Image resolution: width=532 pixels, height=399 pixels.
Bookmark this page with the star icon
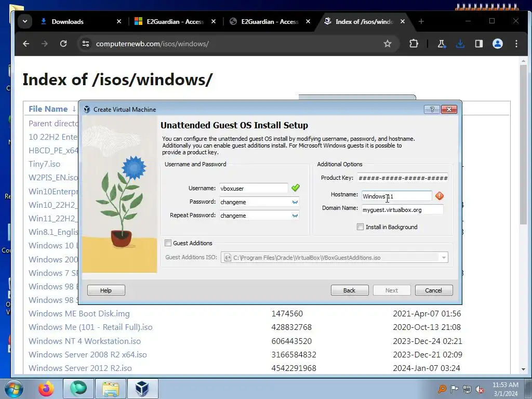[387, 44]
